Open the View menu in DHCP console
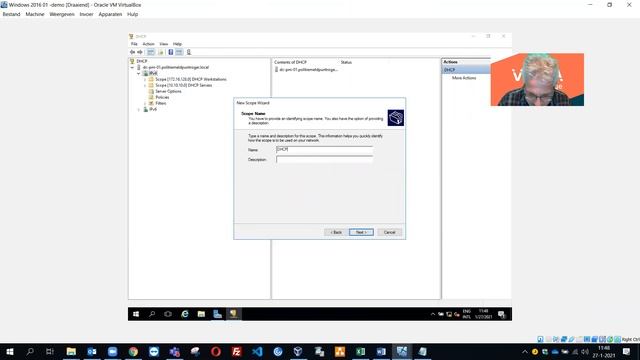The height and width of the screenshot is (360, 640). pyautogui.click(x=164, y=44)
